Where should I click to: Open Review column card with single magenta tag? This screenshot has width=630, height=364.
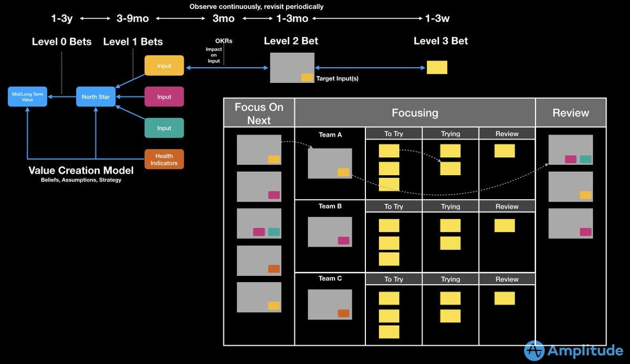click(x=571, y=223)
